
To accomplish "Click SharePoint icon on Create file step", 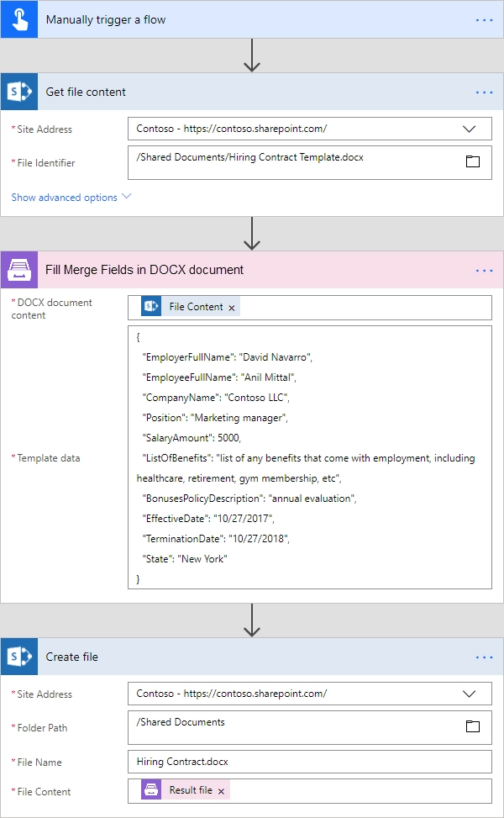I will tap(19, 657).
